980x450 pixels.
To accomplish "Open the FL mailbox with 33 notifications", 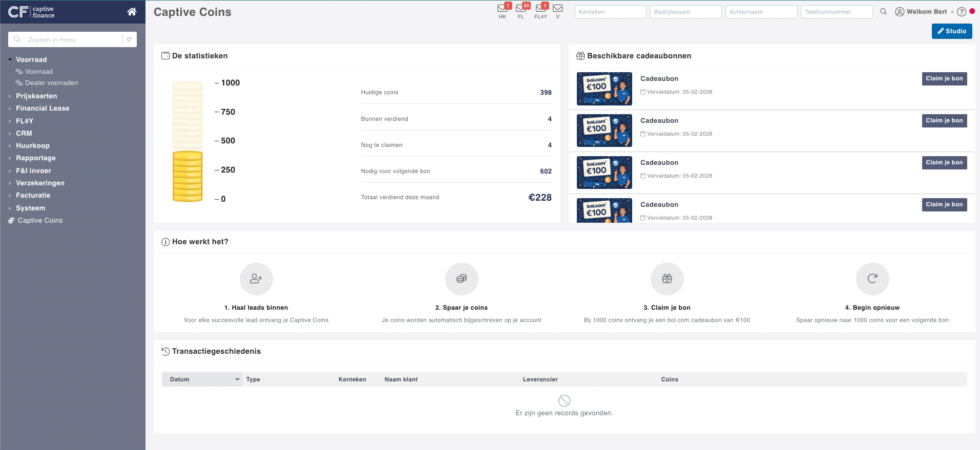I will [x=520, y=9].
